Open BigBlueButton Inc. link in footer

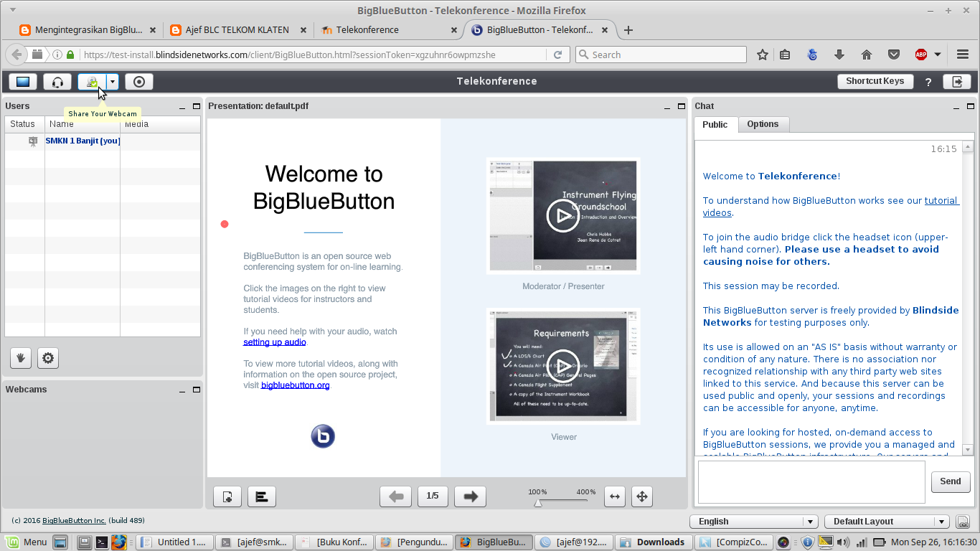coord(74,521)
